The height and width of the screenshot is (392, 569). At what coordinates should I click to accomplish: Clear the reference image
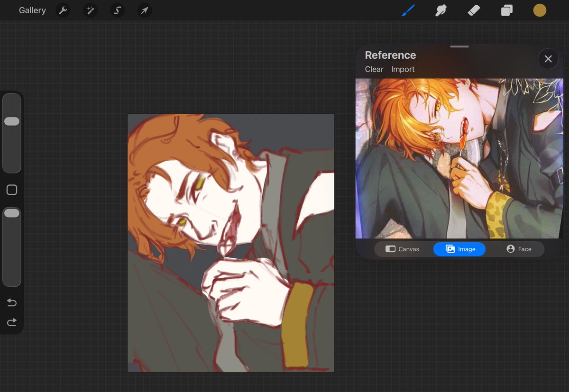[374, 69]
